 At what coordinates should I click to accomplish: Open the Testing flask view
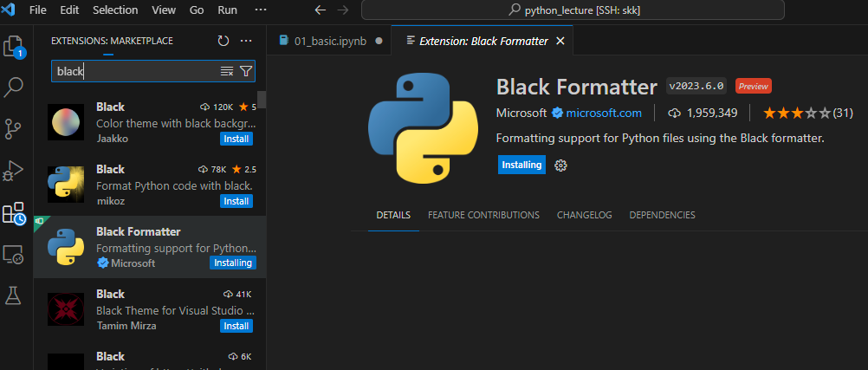[x=13, y=295]
